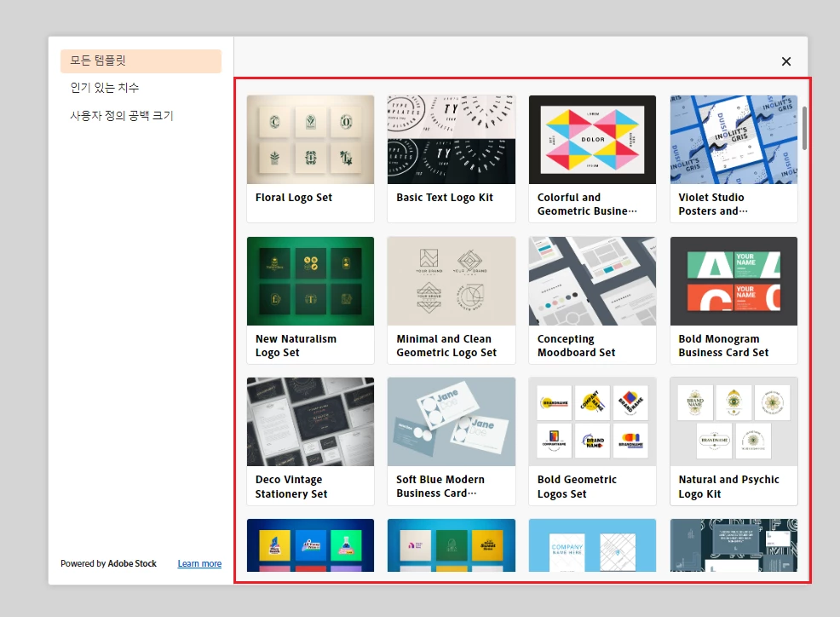Click the Bold Geometric Logos Set title
Image resolution: width=840 pixels, height=617 pixels.
pos(577,487)
